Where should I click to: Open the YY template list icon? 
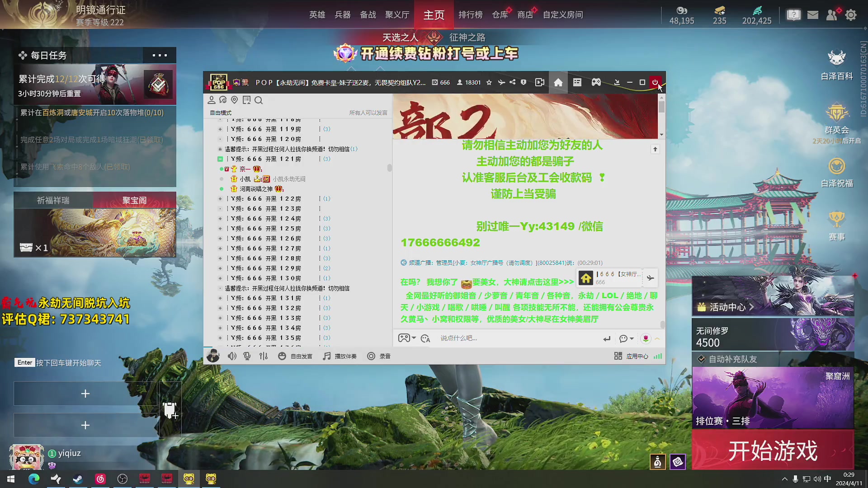point(577,82)
